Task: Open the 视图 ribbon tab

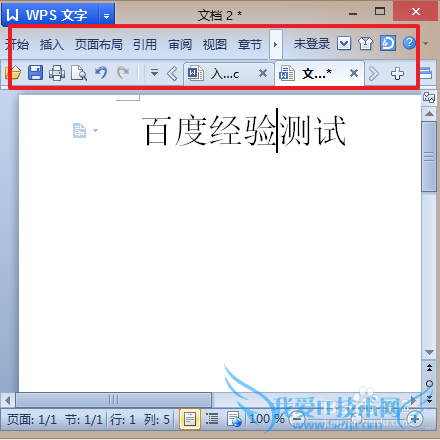Action: coord(215,44)
